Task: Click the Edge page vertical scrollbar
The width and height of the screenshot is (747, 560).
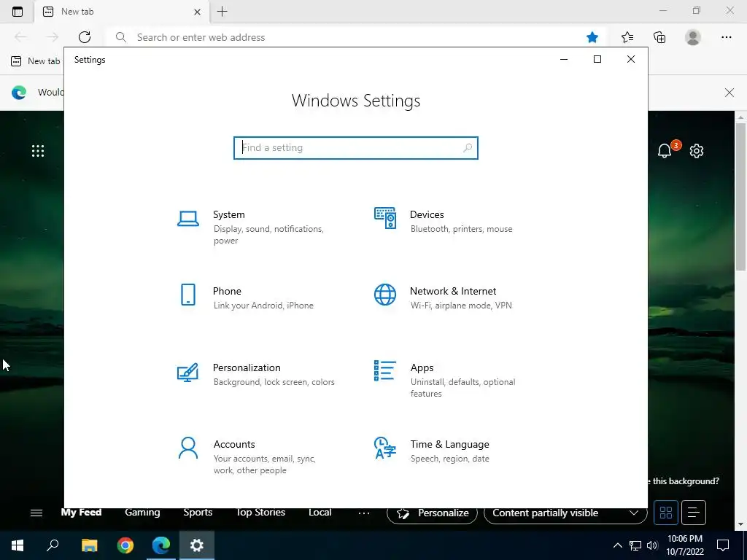Action: [x=740, y=196]
